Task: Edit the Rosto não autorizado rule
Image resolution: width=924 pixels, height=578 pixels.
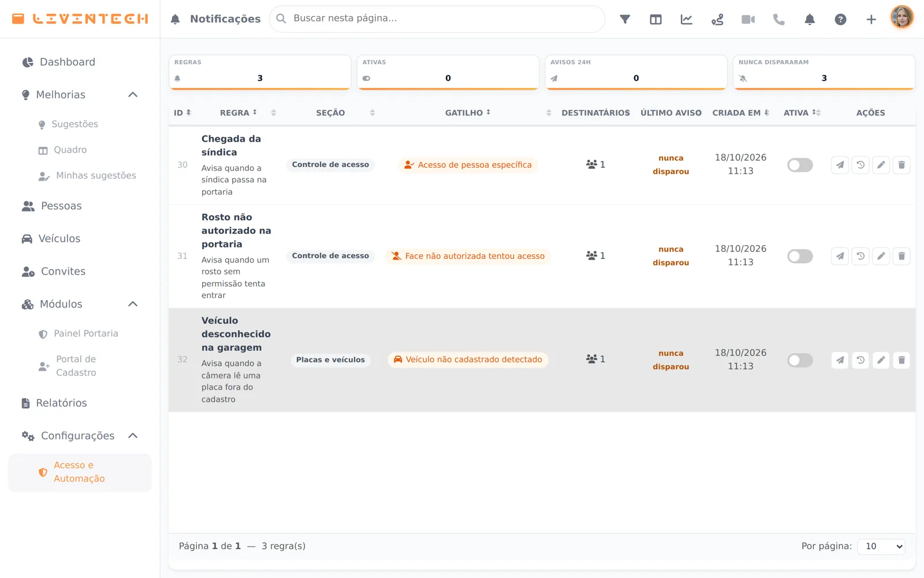Action: (881, 256)
